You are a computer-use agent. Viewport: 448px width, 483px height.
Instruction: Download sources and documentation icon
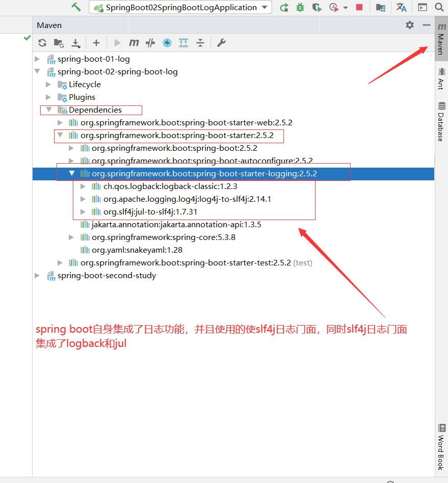(x=76, y=43)
